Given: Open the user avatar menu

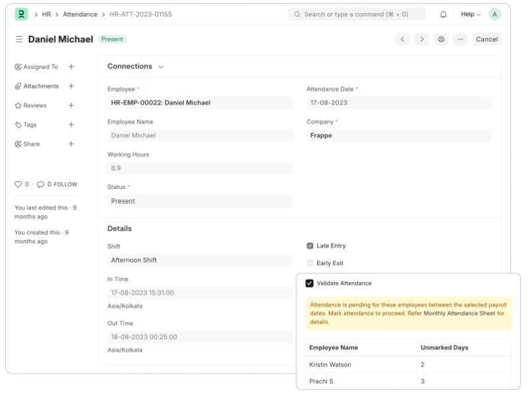Looking at the screenshot, I should [x=494, y=14].
